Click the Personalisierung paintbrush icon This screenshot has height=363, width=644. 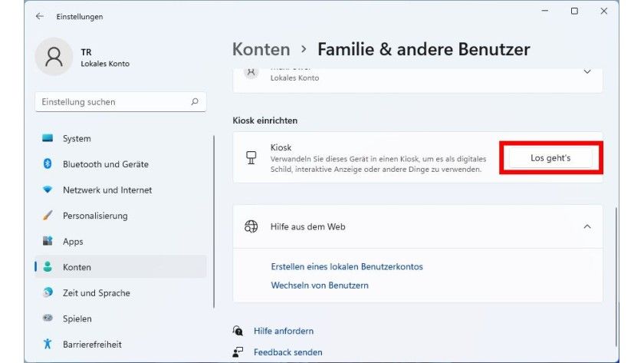pos(48,216)
